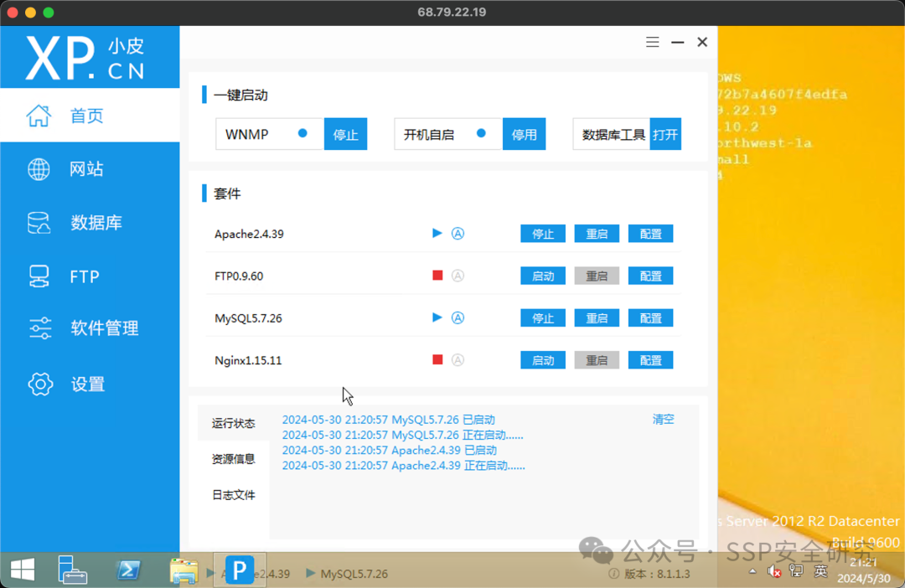The image size is (905, 588).
Task: Click the house icon beside 首页
Action: click(x=39, y=116)
